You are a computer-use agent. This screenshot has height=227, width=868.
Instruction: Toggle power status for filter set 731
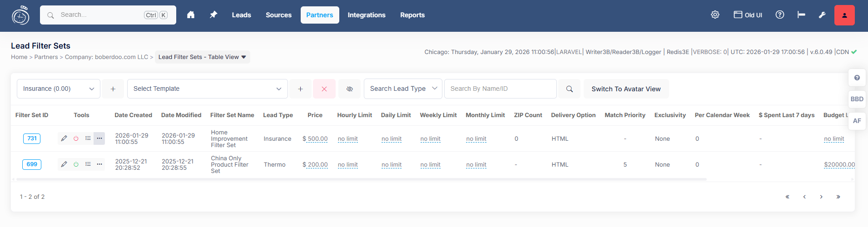[76, 138]
